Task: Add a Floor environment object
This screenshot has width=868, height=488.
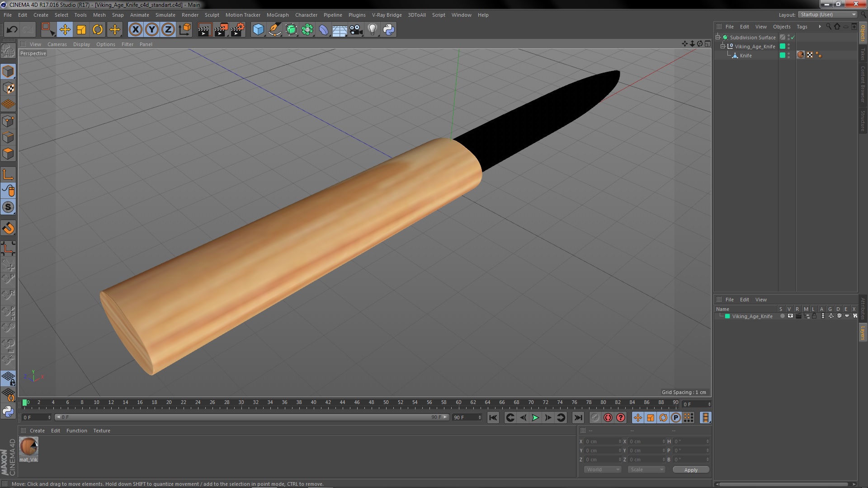Action: pos(340,30)
